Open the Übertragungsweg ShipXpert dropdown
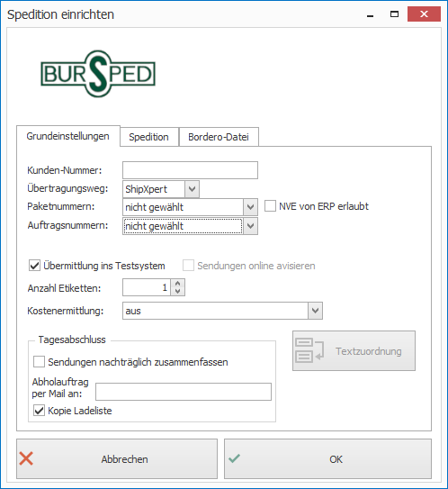The width and height of the screenshot is (448, 489). pos(192,189)
